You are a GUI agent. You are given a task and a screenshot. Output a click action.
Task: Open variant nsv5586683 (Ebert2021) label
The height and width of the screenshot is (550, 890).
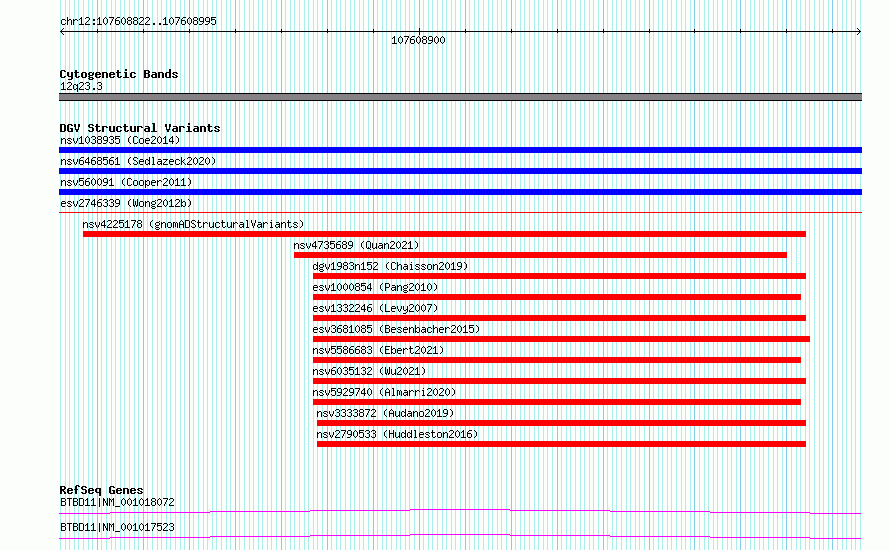click(x=378, y=350)
